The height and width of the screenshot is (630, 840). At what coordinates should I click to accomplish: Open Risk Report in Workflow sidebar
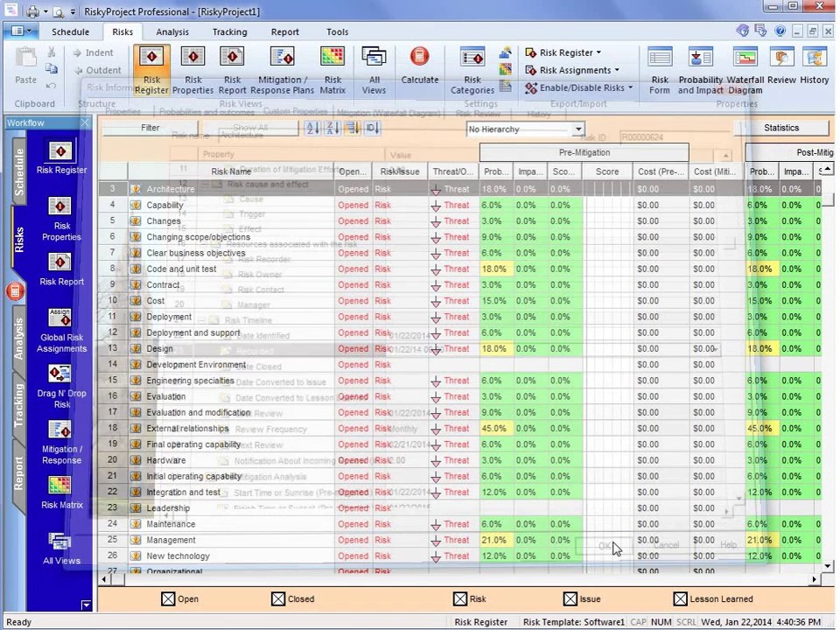pos(61,269)
